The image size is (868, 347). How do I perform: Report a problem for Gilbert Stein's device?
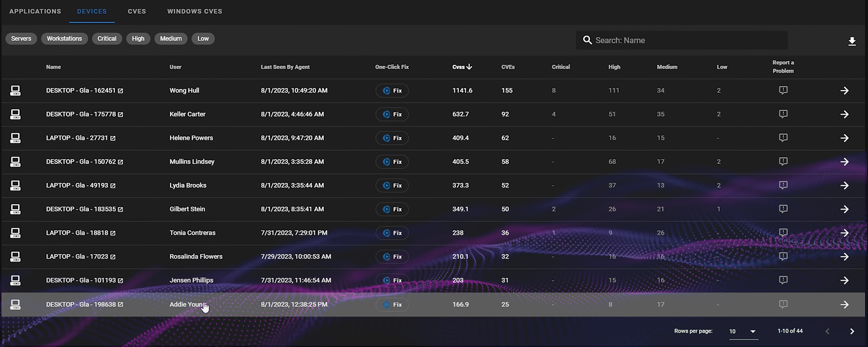coord(783,209)
